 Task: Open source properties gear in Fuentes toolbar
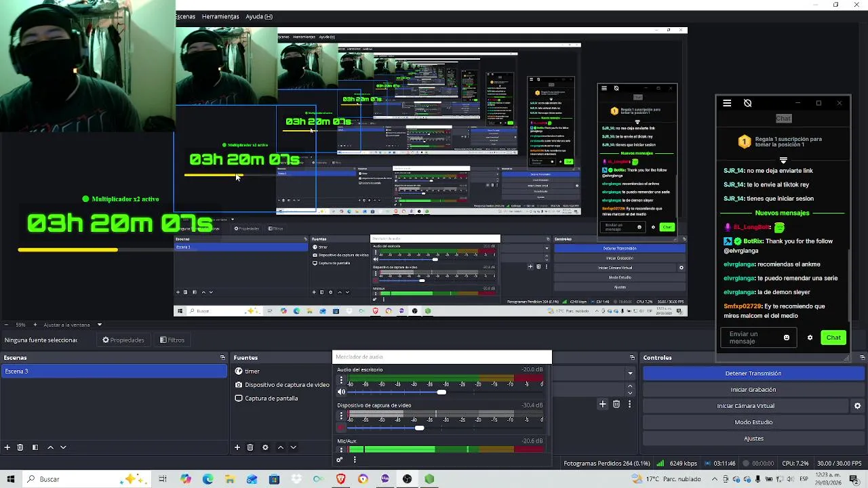[265, 447]
